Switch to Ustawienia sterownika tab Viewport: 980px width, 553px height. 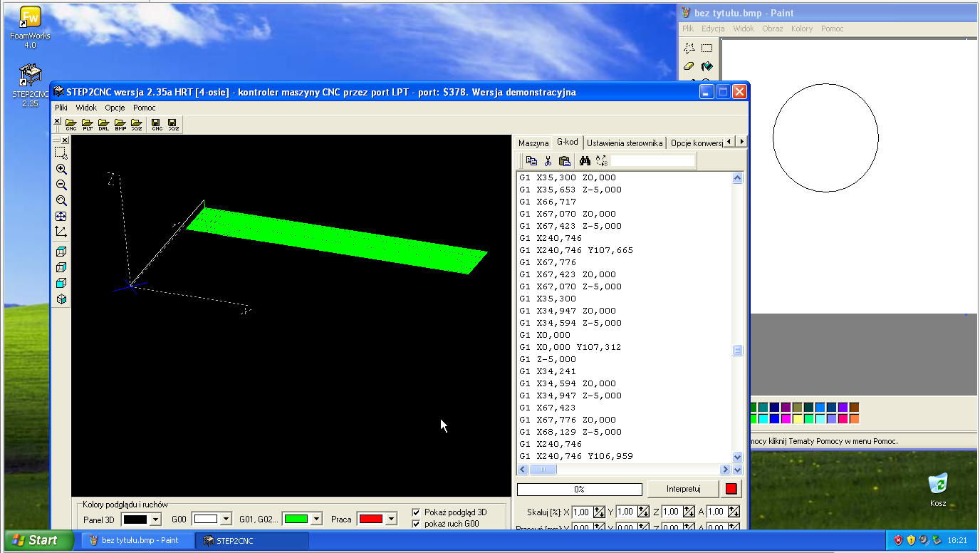point(625,143)
